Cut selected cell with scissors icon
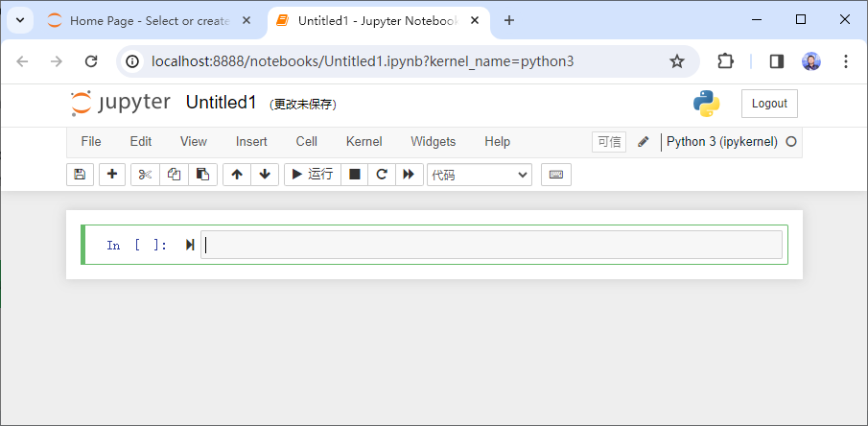Image resolution: width=868 pixels, height=426 pixels. [x=145, y=174]
